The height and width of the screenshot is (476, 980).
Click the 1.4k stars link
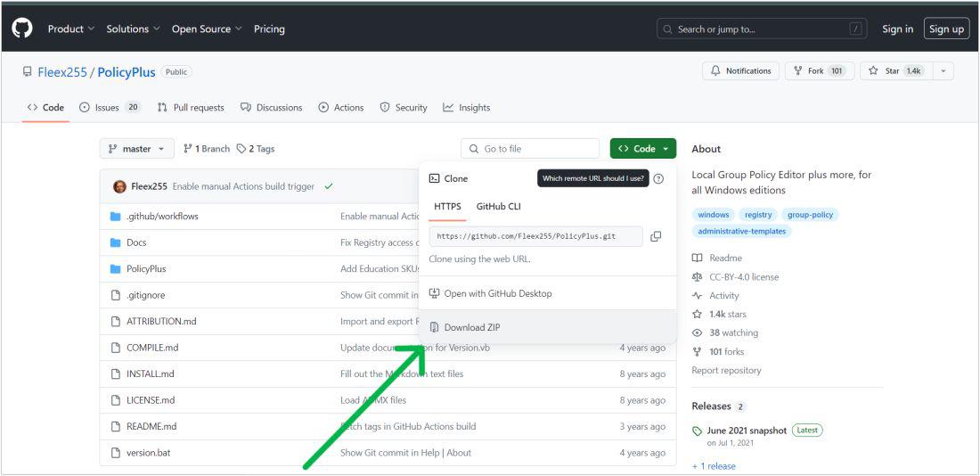[719, 314]
